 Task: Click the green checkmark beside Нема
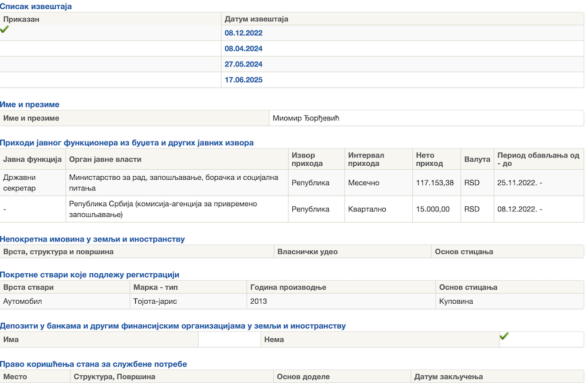pyautogui.click(x=504, y=336)
